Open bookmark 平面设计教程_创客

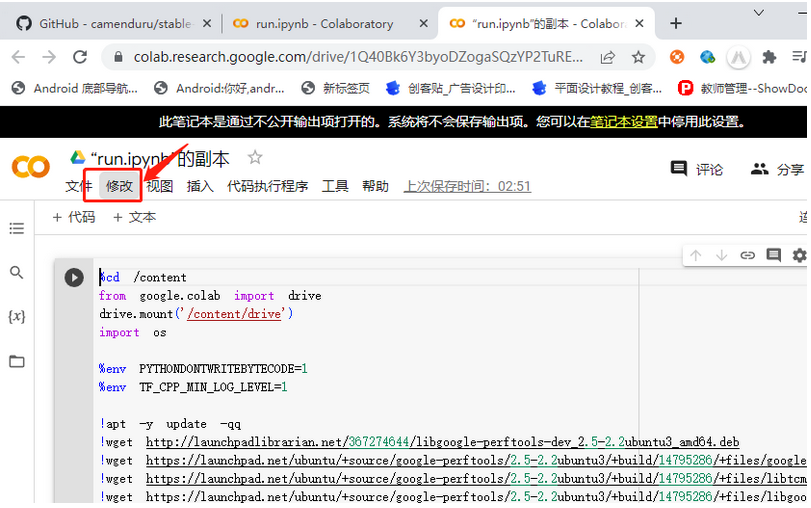point(597,88)
